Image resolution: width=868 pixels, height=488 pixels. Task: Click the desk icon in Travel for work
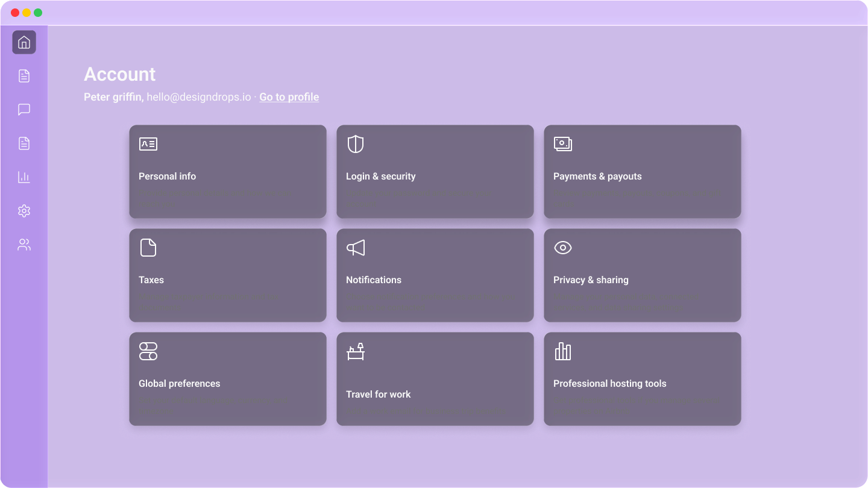(356, 351)
